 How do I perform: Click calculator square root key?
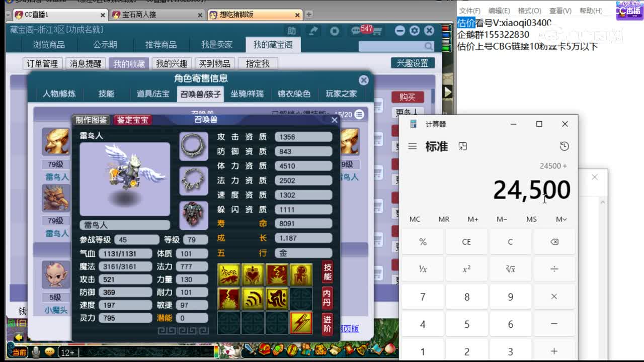click(510, 269)
